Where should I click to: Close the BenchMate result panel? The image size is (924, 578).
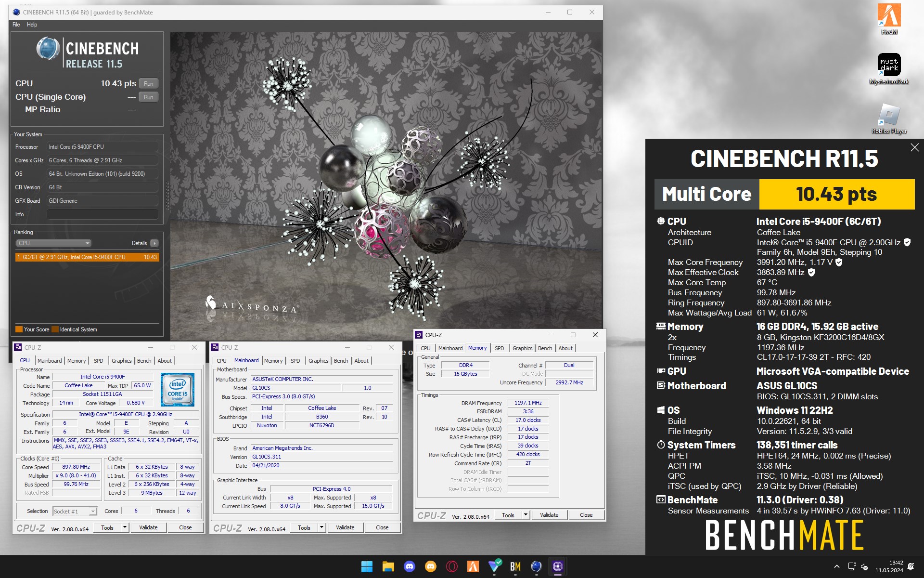914,148
